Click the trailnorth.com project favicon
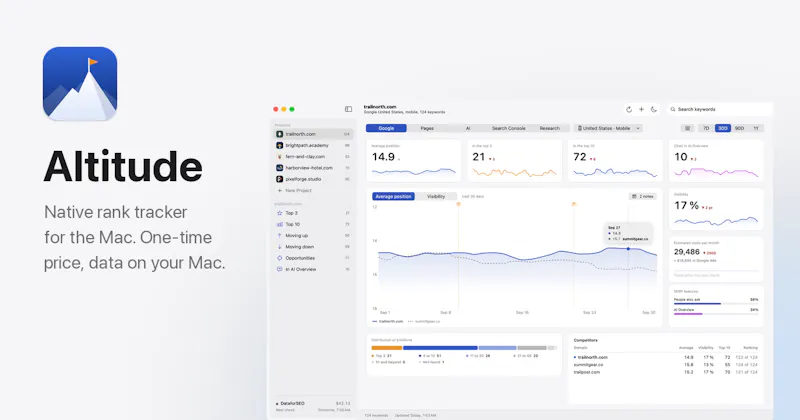Screen dimensions: 800x420 pos(280,134)
